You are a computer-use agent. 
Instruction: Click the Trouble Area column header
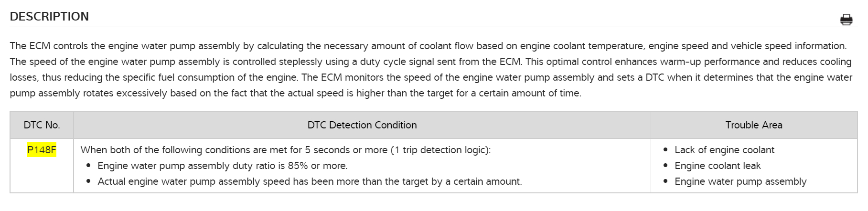click(753, 125)
